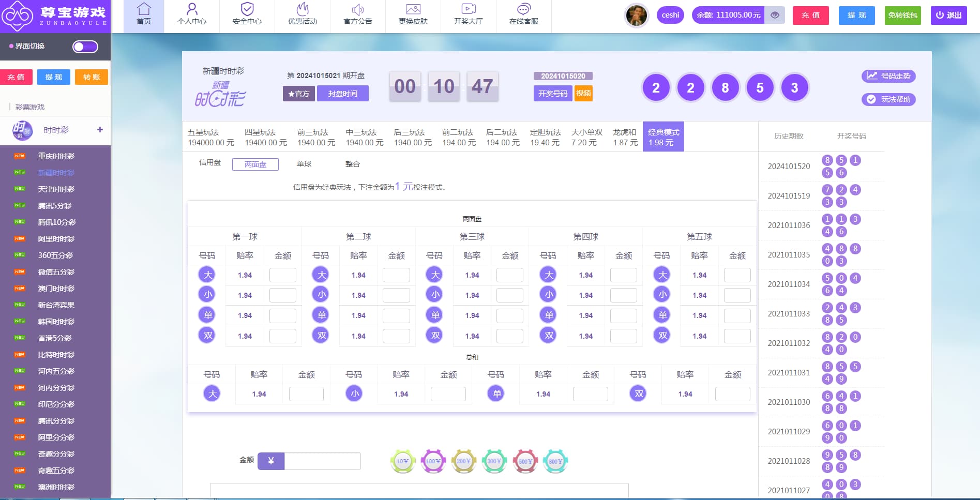Open the personal center person icon
Screen dimensions: 980x500
pyautogui.click(x=192, y=9)
